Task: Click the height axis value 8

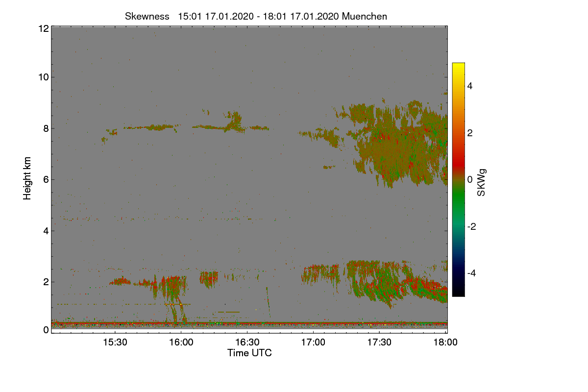Action: click(x=46, y=128)
